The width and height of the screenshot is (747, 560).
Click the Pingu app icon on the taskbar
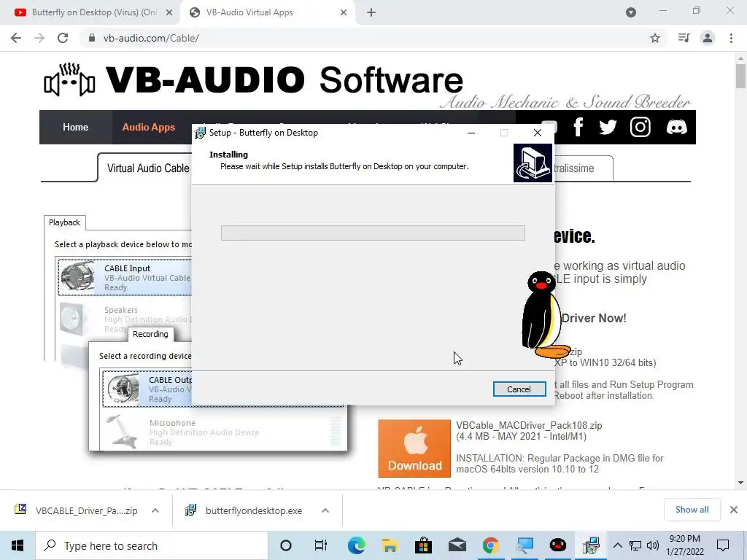coord(557,545)
